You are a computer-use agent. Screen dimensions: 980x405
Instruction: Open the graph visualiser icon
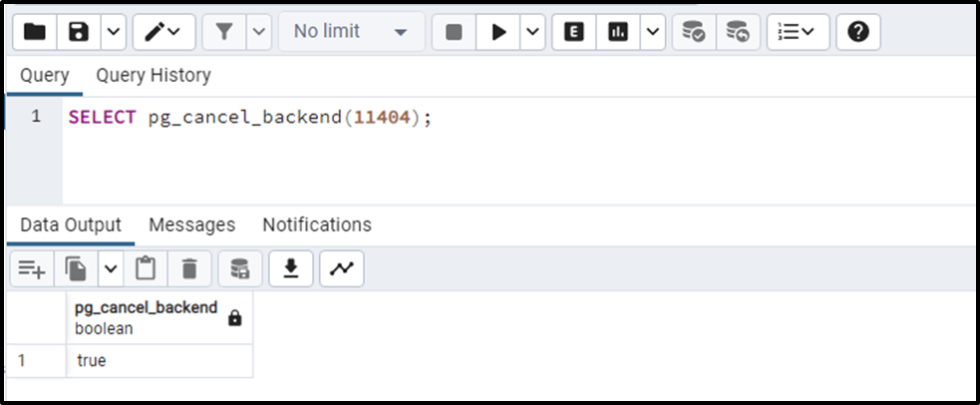[x=341, y=269]
